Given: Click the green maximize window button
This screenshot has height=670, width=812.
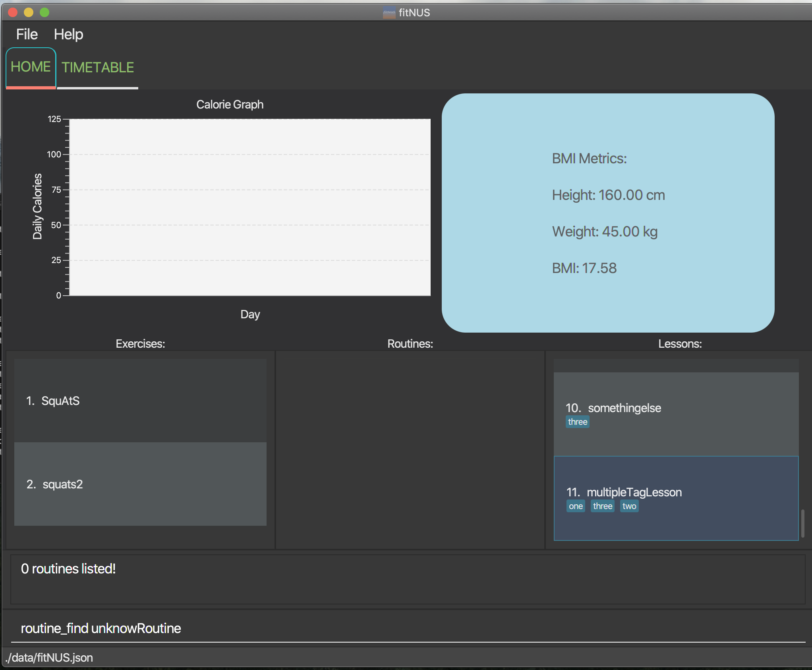Looking at the screenshot, I should 44,13.
